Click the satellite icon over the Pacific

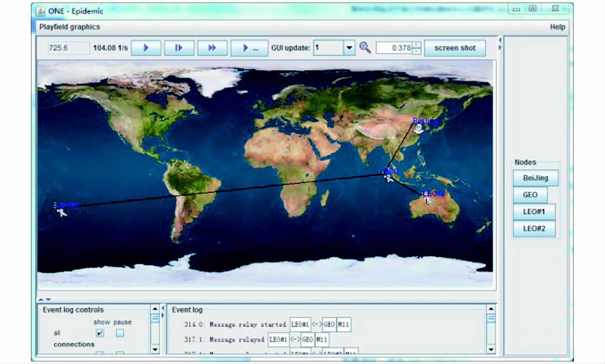click(x=62, y=213)
